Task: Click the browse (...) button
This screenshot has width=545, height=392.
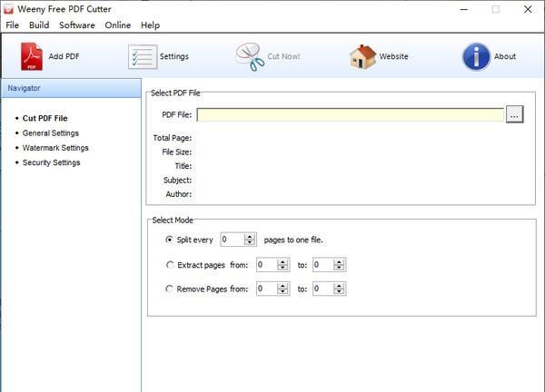Action: tap(514, 114)
